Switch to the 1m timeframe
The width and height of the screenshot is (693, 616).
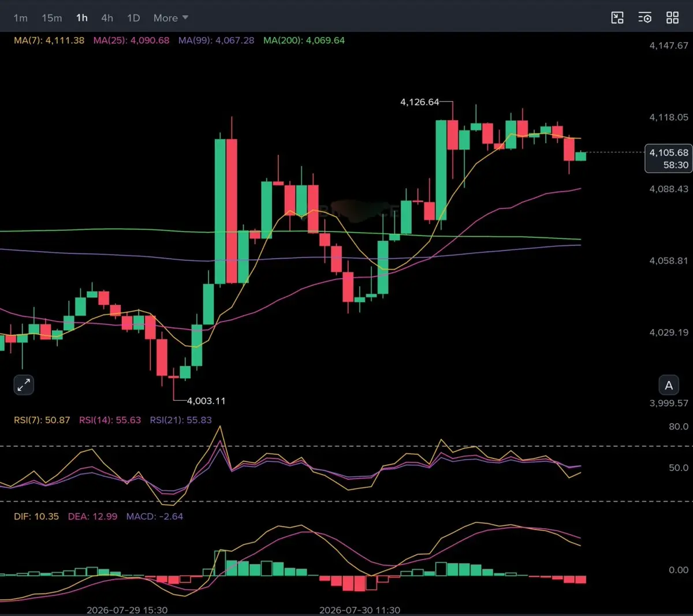21,18
